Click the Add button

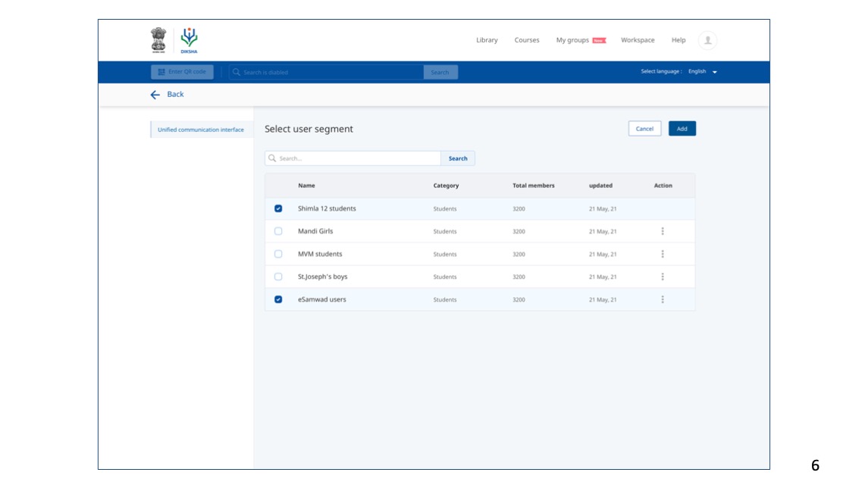(x=682, y=128)
